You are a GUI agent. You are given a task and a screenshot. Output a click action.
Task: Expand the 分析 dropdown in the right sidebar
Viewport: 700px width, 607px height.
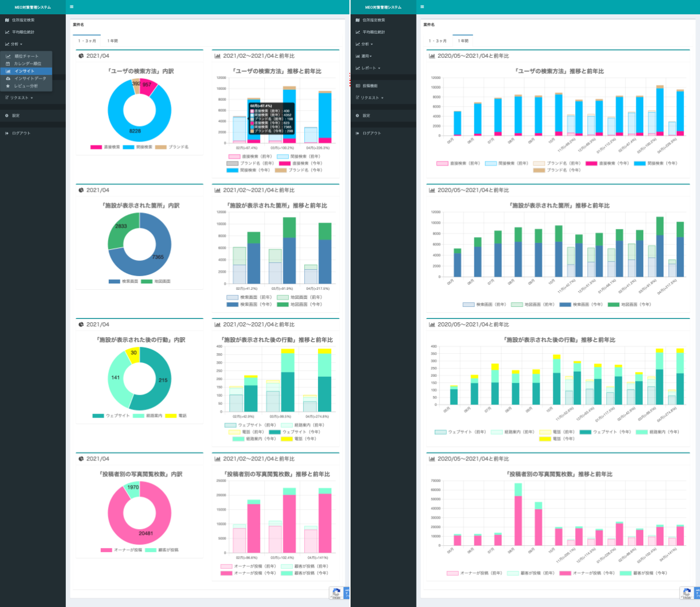tap(364, 44)
